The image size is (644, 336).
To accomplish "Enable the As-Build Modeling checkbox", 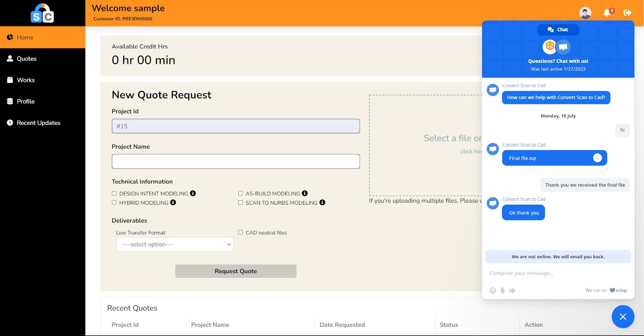I will pos(240,193).
